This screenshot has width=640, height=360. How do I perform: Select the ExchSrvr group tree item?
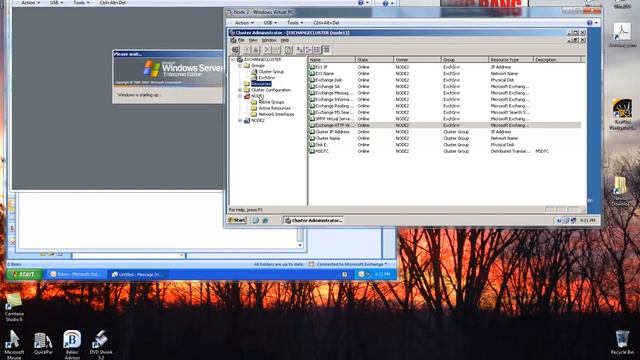[x=267, y=78]
